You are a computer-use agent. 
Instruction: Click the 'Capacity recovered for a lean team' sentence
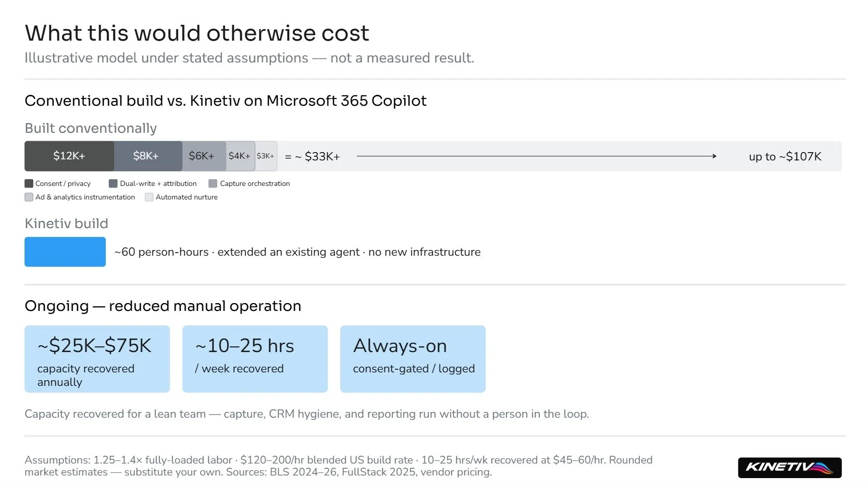pos(307,414)
